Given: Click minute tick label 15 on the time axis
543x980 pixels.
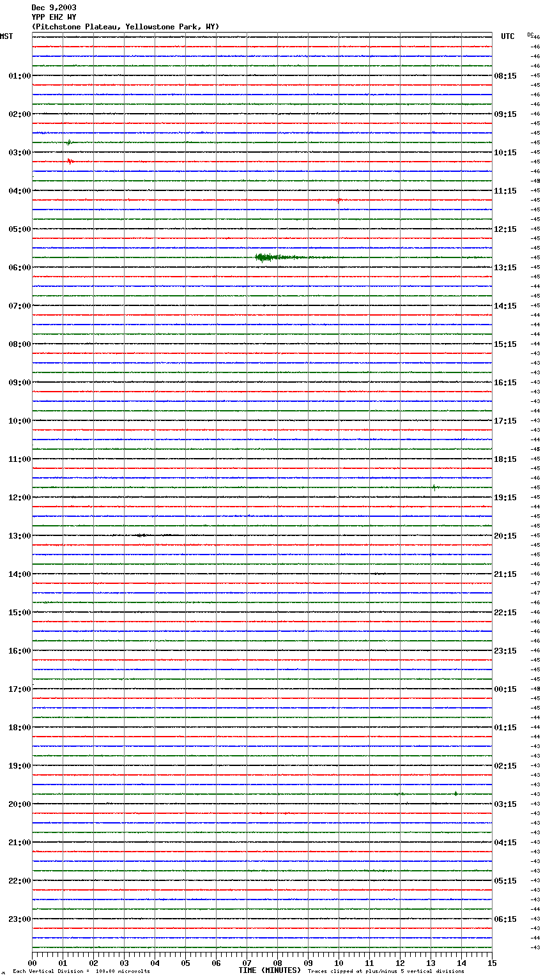Looking at the screenshot, I should [x=492, y=963].
